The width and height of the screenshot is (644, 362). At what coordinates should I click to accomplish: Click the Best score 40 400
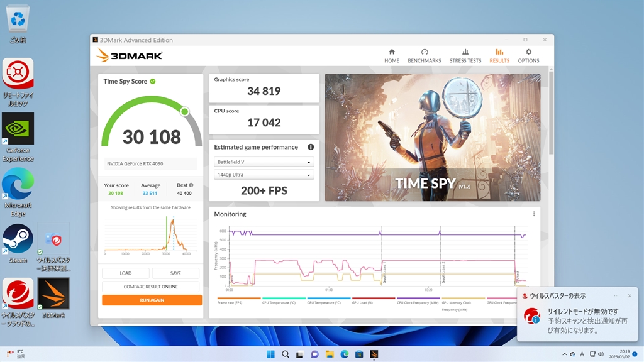(x=184, y=194)
